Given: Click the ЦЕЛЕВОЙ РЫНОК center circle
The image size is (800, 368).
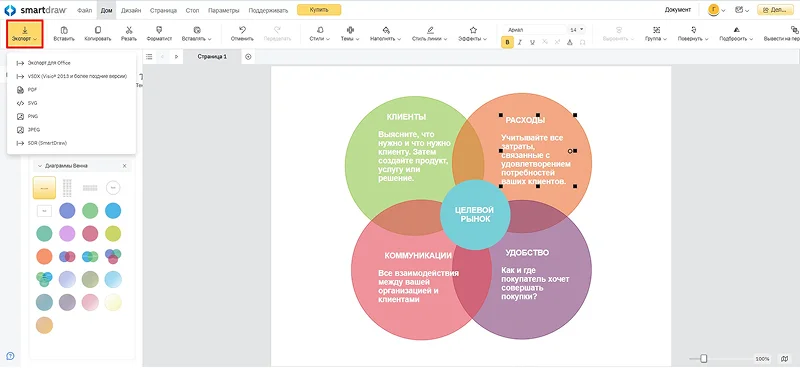Looking at the screenshot, I should click(475, 214).
